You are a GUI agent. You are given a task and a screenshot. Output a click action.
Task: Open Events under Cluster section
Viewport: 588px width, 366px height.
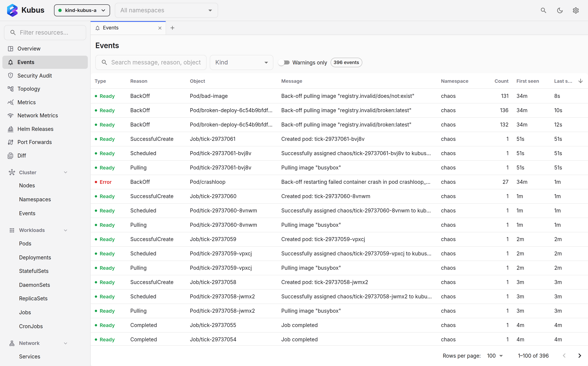(27, 213)
